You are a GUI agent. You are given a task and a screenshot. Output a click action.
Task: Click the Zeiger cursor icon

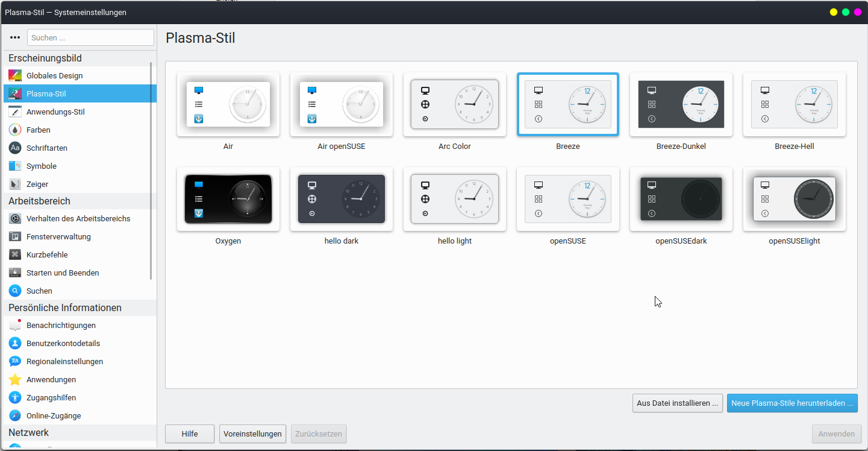pyautogui.click(x=15, y=184)
